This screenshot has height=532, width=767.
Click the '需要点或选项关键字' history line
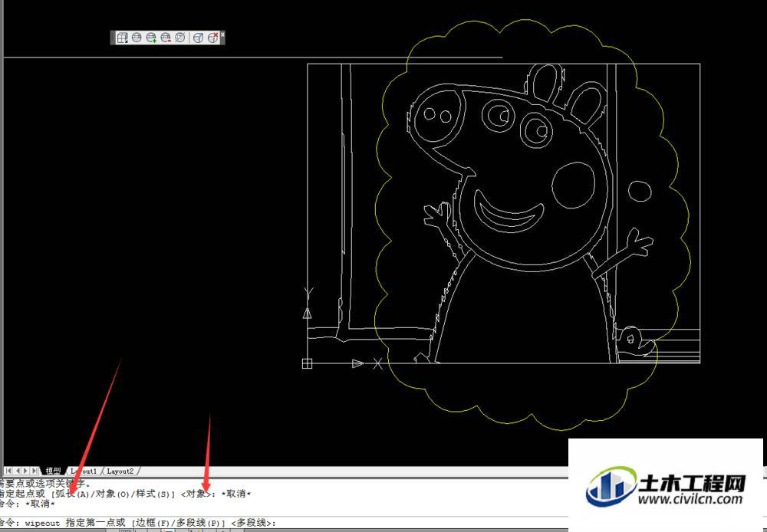tap(45, 484)
